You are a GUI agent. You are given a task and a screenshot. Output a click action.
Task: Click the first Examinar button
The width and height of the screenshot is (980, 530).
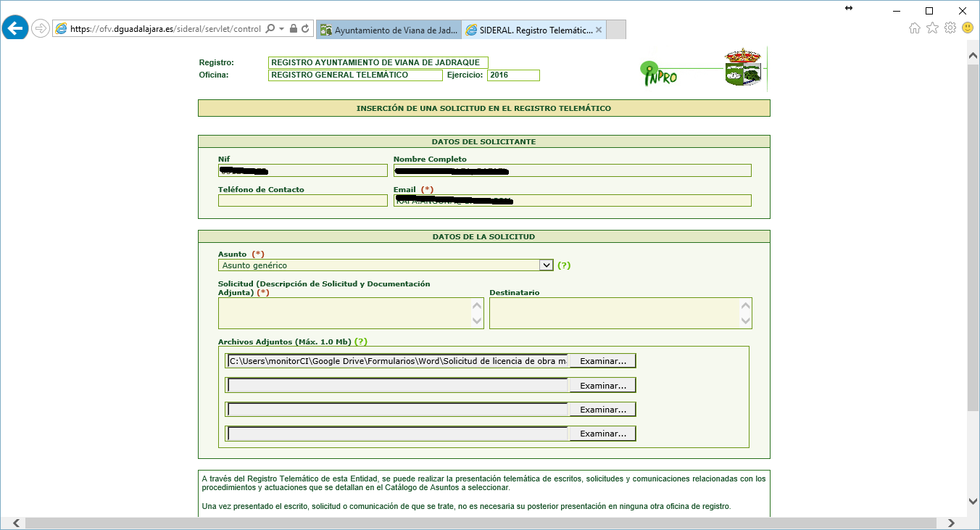(602, 361)
